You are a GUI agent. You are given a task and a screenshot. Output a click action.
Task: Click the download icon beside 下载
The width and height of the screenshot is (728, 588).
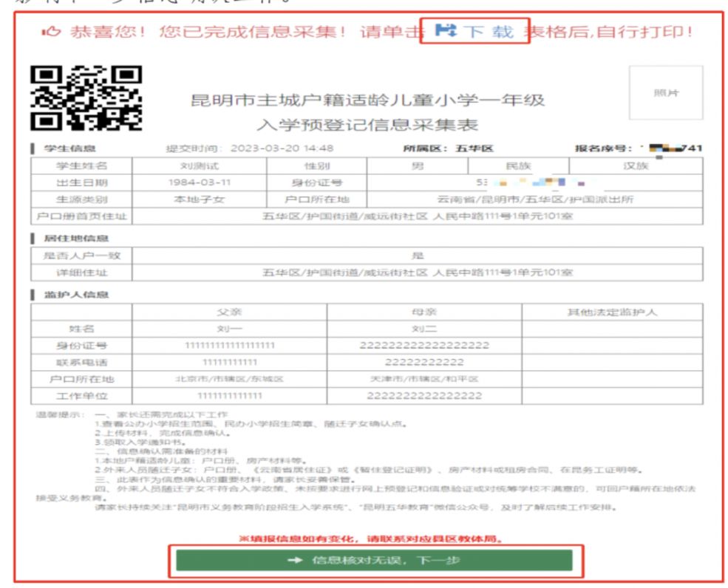tap(446, 30)
